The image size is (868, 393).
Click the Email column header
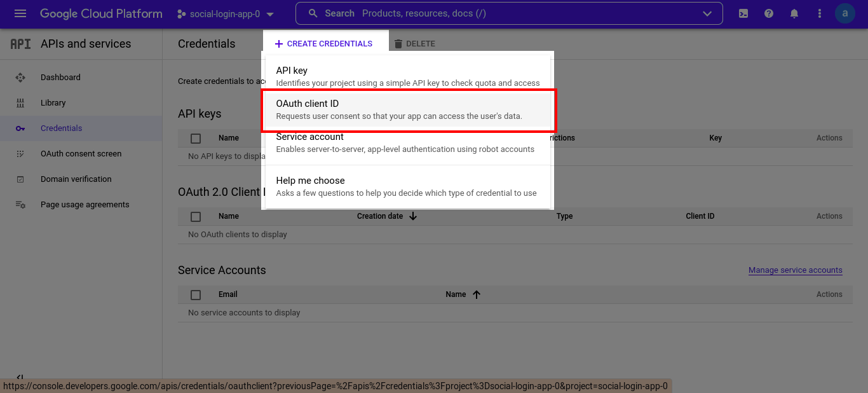pos(228,294)
